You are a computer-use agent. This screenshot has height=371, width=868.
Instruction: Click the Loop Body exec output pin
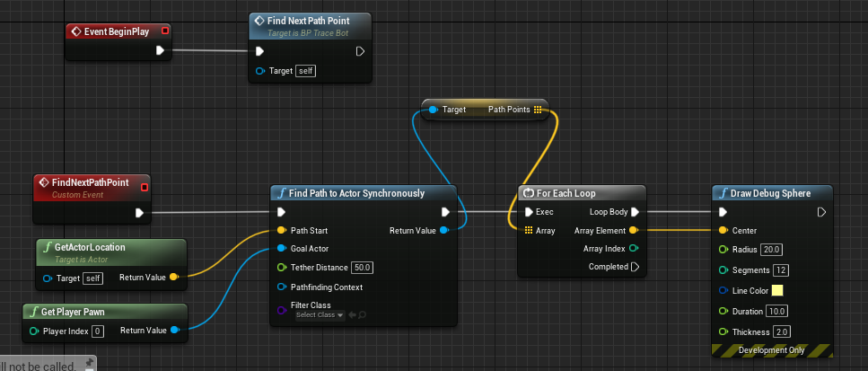click(635, 212)
